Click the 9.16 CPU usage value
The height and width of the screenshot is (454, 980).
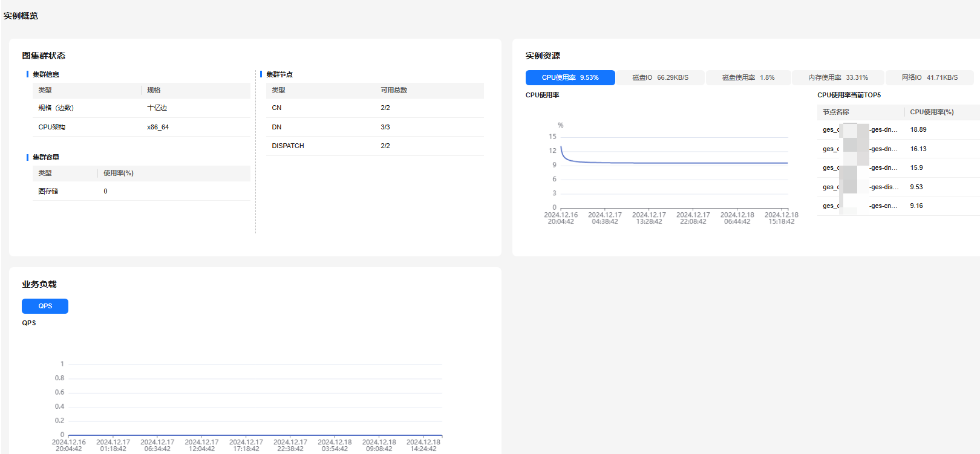tap(916, 206)
